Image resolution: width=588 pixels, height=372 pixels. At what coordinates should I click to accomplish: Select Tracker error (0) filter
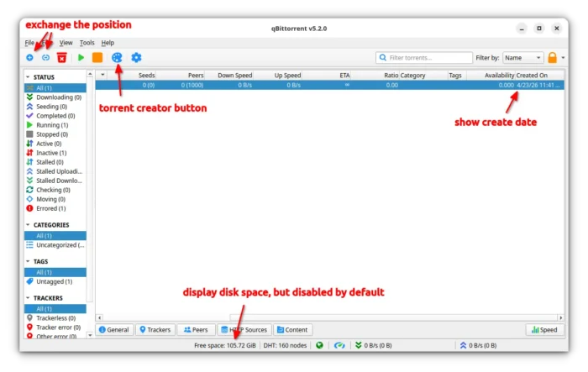click(55, 327)
